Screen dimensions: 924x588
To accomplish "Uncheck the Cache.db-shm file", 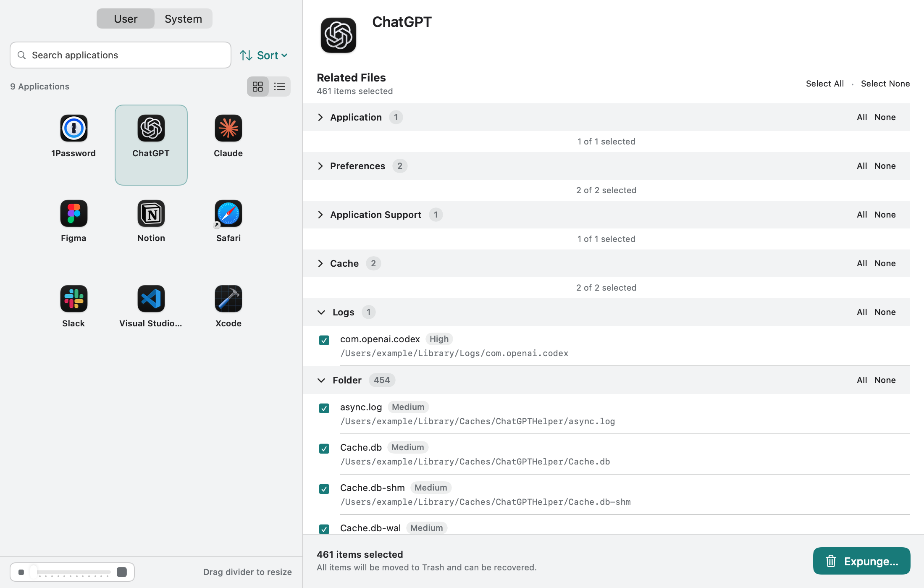I will coord(324,489).
